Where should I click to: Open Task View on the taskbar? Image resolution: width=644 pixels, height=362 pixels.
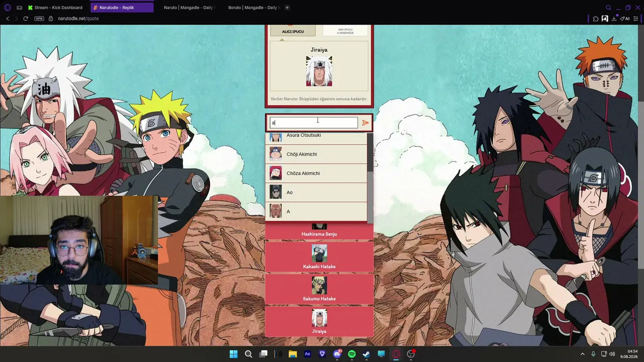(x=263, y=354)
